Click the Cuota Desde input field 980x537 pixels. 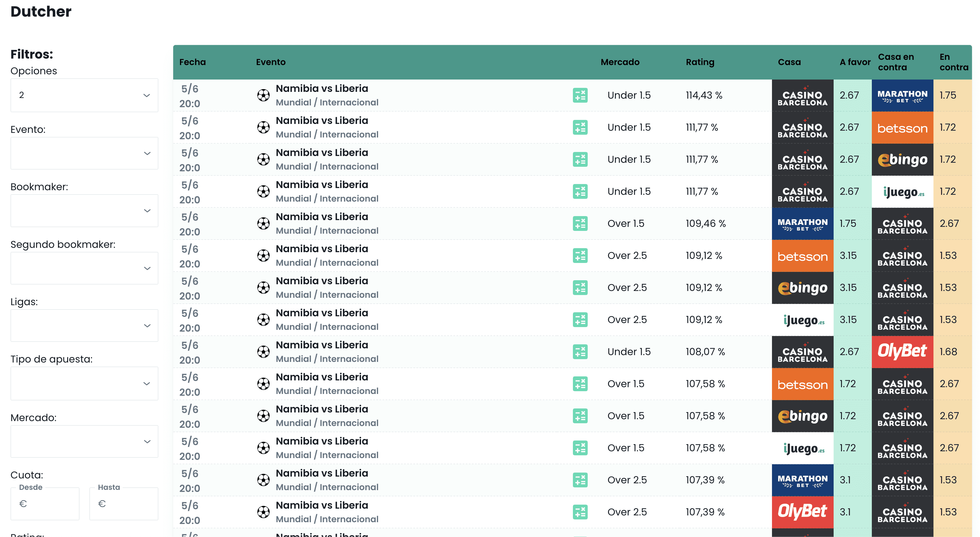45,504
